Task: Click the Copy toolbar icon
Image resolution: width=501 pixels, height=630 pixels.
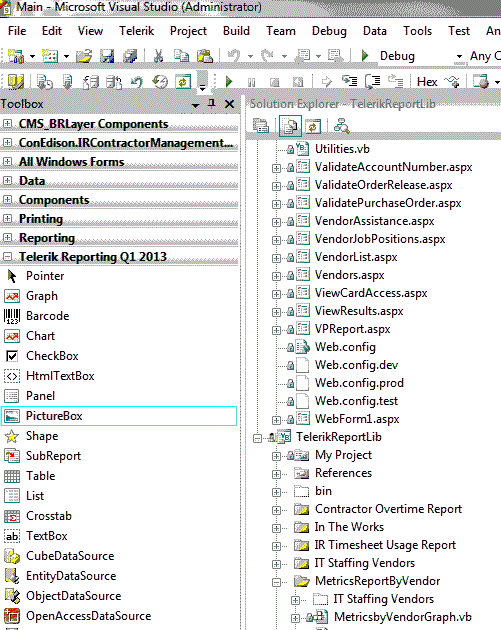Action: (181, 56)
